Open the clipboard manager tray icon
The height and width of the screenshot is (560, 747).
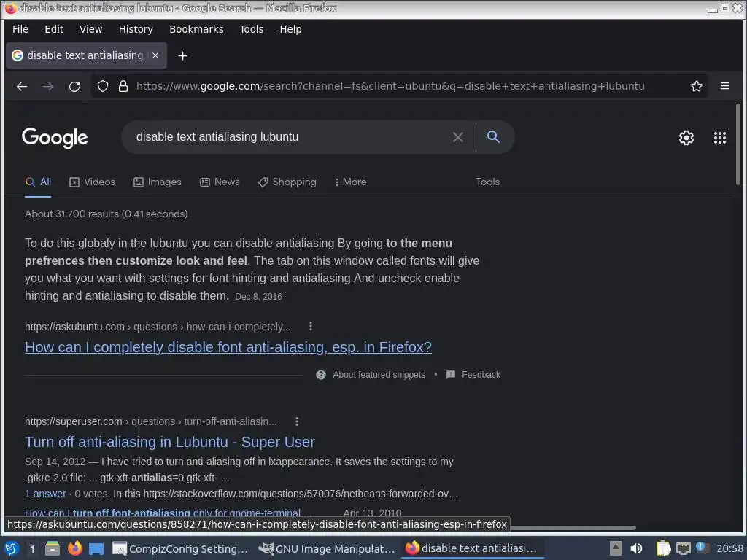tap(663, 548)
